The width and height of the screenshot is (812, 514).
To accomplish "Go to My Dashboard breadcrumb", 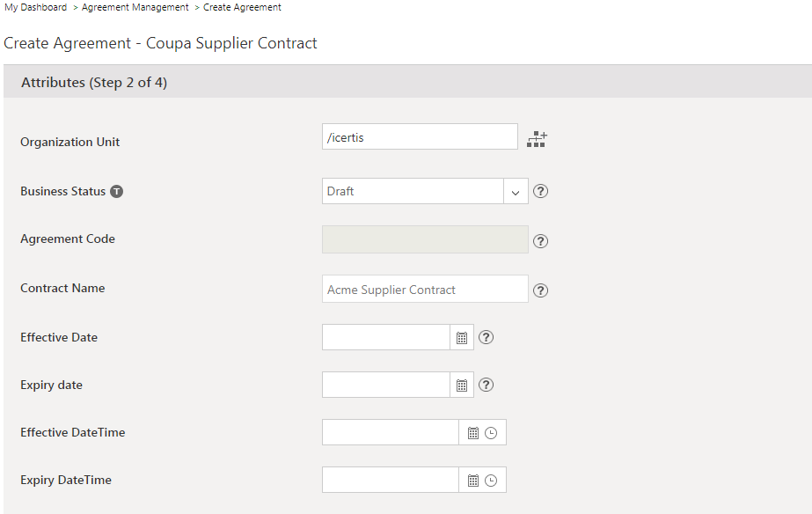I will tap(36, 8).
